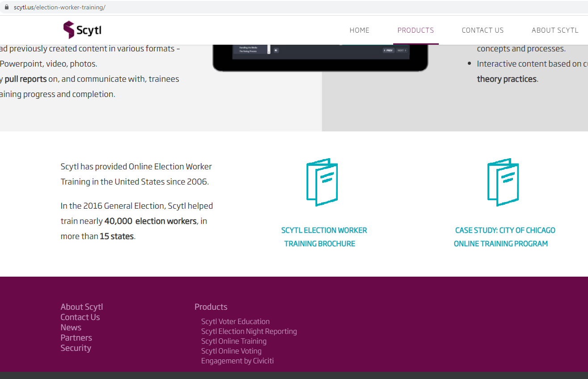The height and width of the screenshot is (379, 588).
Task: Open the CONTACT US menu item
Action: click(483, 30)
